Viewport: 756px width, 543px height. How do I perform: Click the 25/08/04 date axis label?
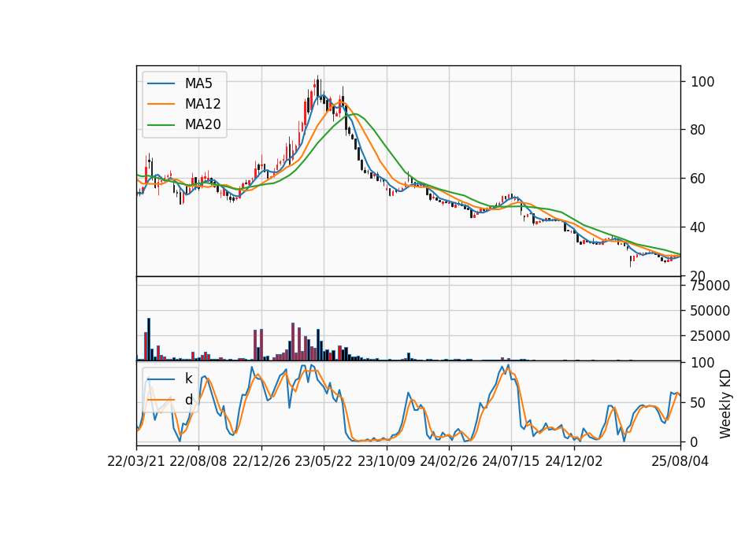[x=680, y=461]
